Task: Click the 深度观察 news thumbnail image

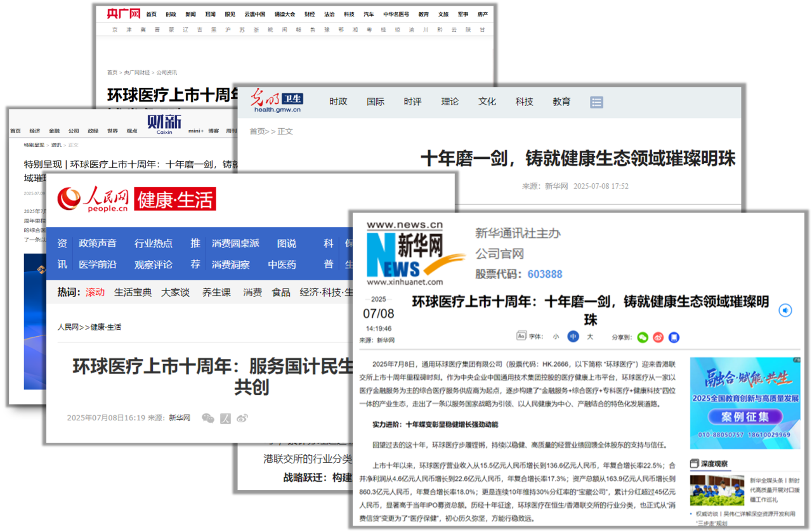Action: pos(717,490)
